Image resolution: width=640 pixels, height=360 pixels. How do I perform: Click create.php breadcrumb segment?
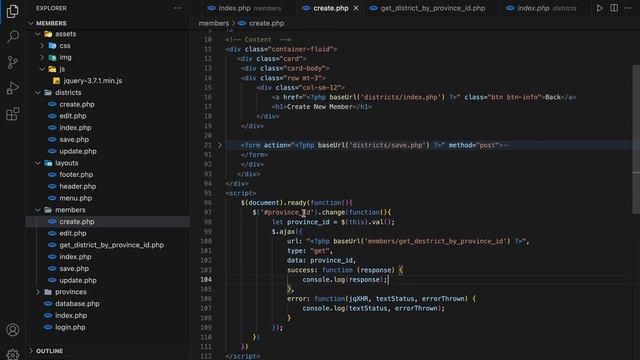tap(266, 23)
